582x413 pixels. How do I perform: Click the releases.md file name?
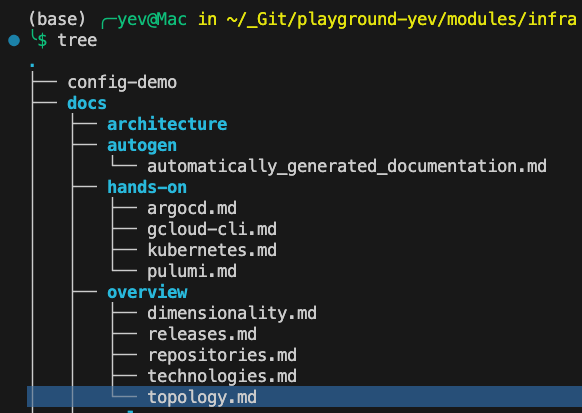click(202, 334)
